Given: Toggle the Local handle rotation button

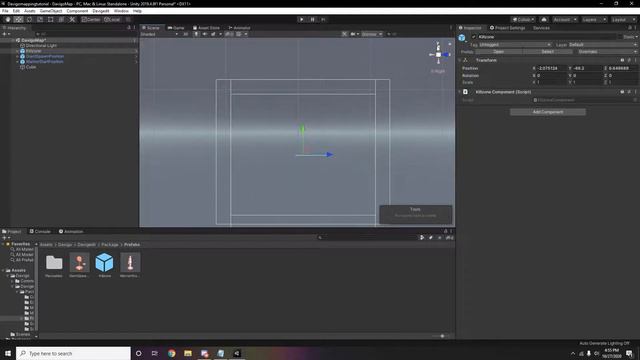Looking at the screenshot, I should click(112, 19).
